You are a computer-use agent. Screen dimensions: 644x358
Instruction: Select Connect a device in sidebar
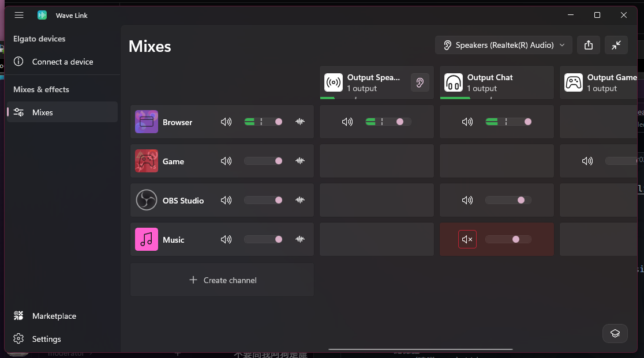pyautogui.click(x=62, y=62)
